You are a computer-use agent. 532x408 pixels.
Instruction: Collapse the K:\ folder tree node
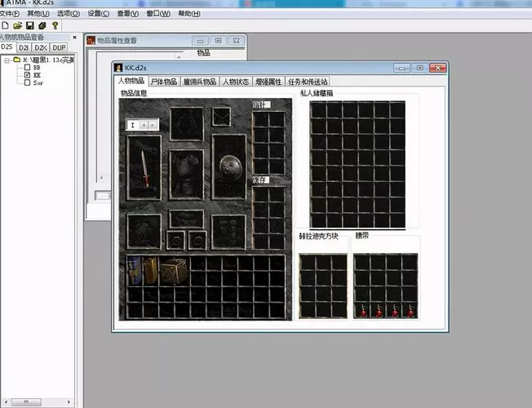7,60
